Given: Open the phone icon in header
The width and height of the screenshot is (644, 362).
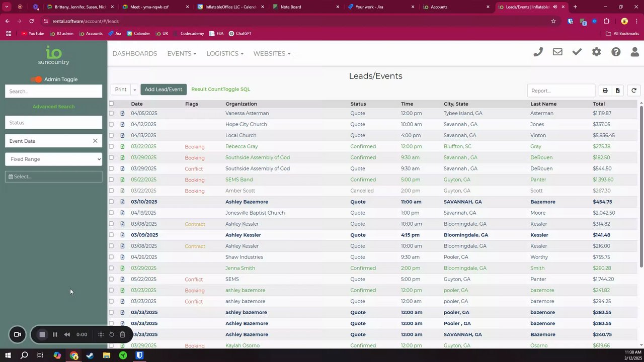Looking at the screenshot, I should tap(538, 52).
